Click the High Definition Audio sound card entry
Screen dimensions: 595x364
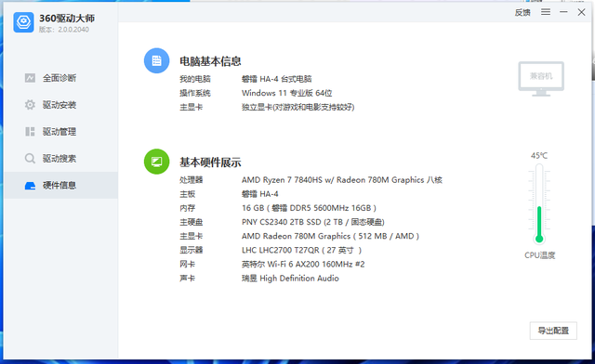pyautogui.click(x=290, y=278)
